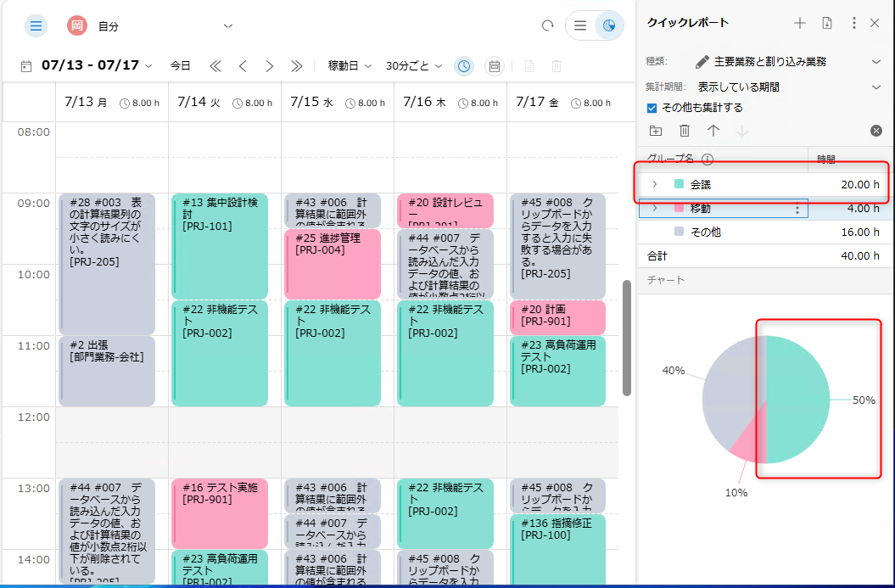Click the 移動 pink color swatch
The height and width of the screenshot is (588, 895).
pos(680,209)
